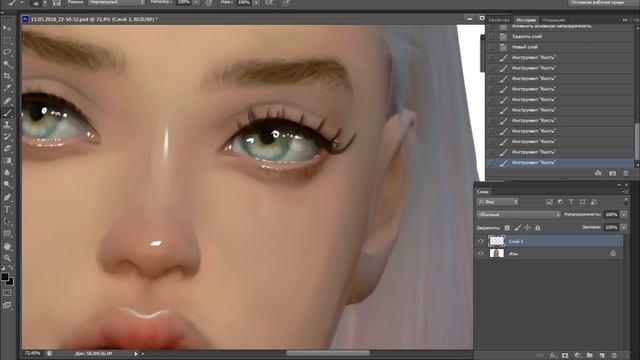Select the Gradient tool

[7, 161]
